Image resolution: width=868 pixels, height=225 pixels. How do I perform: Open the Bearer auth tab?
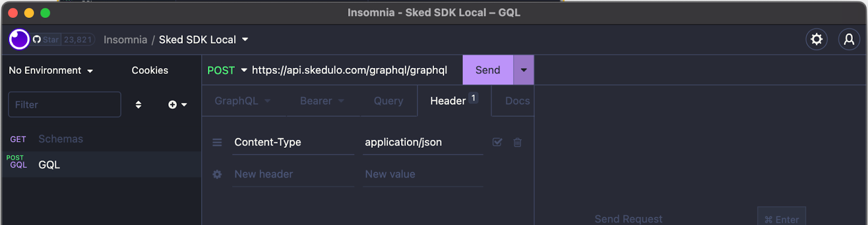[x=322, y=101]
